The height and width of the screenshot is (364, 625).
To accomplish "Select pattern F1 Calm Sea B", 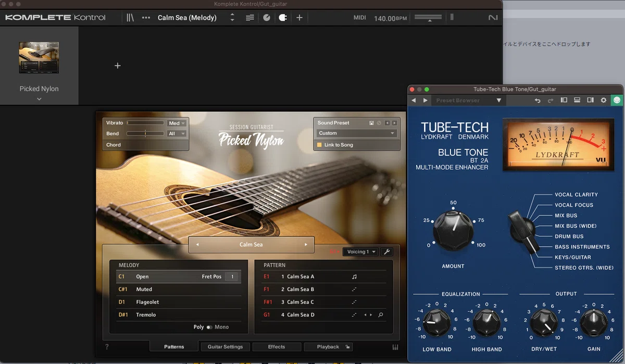I will [x=323, y=289].
